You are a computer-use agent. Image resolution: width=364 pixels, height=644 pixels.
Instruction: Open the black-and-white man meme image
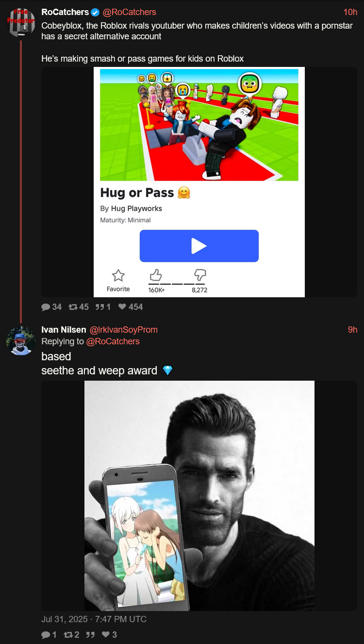point(199,496)
